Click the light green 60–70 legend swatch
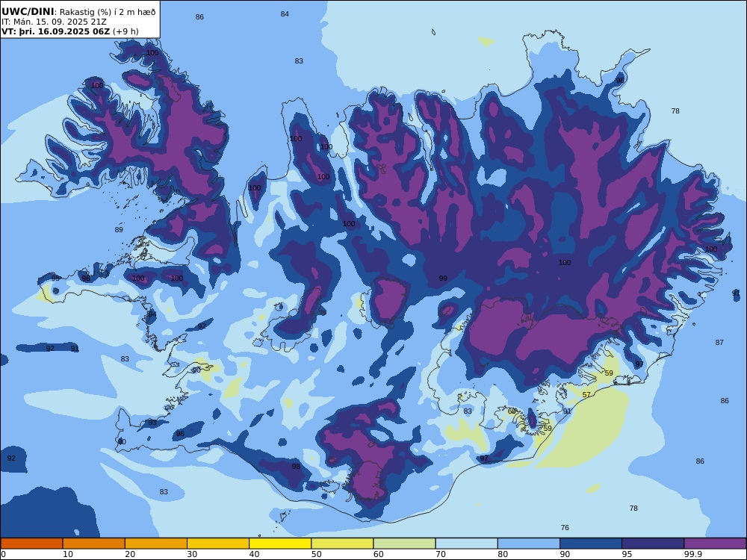 tap(404, 544)
